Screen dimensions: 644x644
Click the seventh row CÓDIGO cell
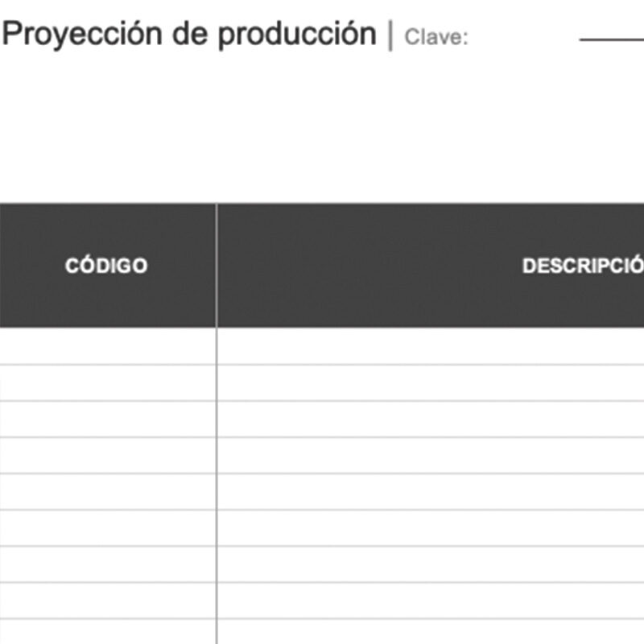click(x=107, y=563)
